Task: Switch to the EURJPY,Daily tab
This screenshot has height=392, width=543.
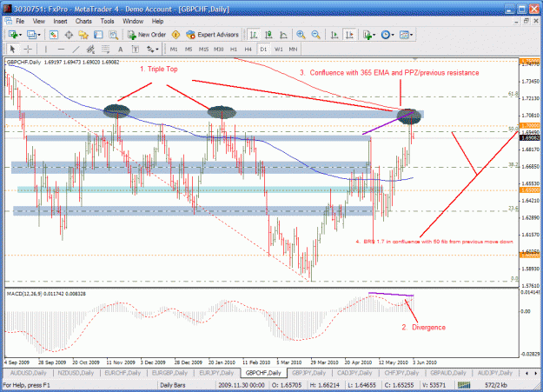Action: click(x=216, y=373)
